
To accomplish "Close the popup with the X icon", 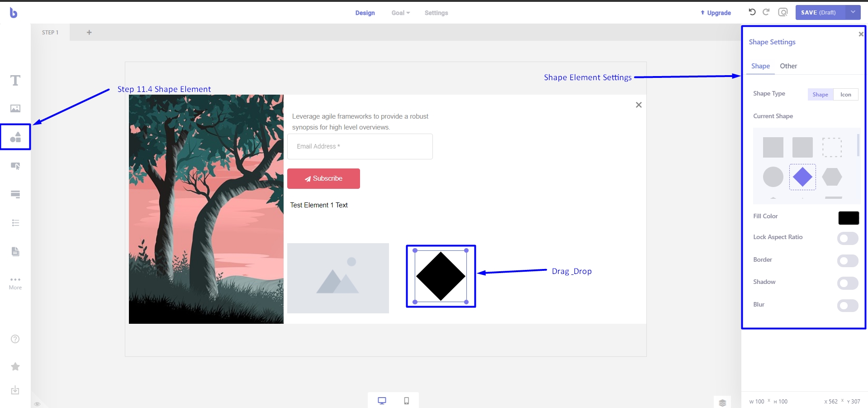I will [x=639, y=105].
